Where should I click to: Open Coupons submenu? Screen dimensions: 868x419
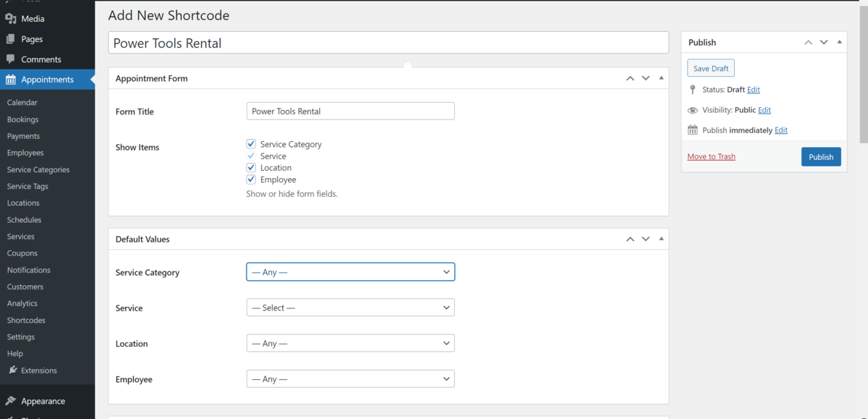(22, 253)
